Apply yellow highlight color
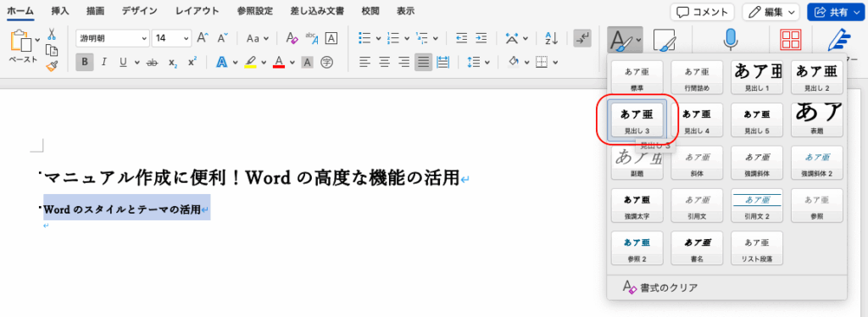The height and width of the screenshot is (317, 868). click(x=250, y=62)
